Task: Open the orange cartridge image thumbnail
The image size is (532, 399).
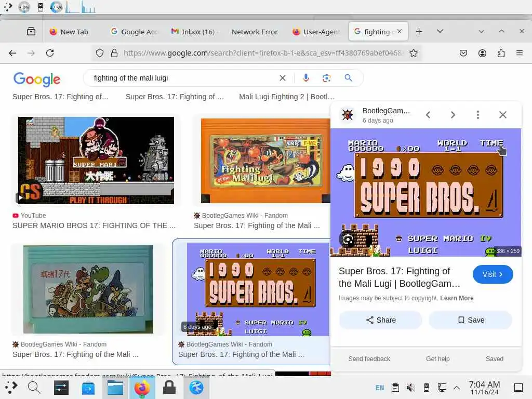Action: [x=265, y=161]
